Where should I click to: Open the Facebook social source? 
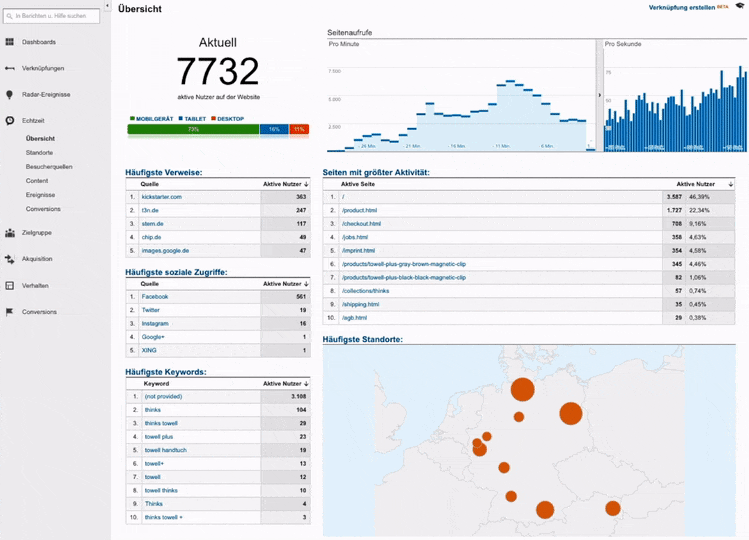coord(155,297)
